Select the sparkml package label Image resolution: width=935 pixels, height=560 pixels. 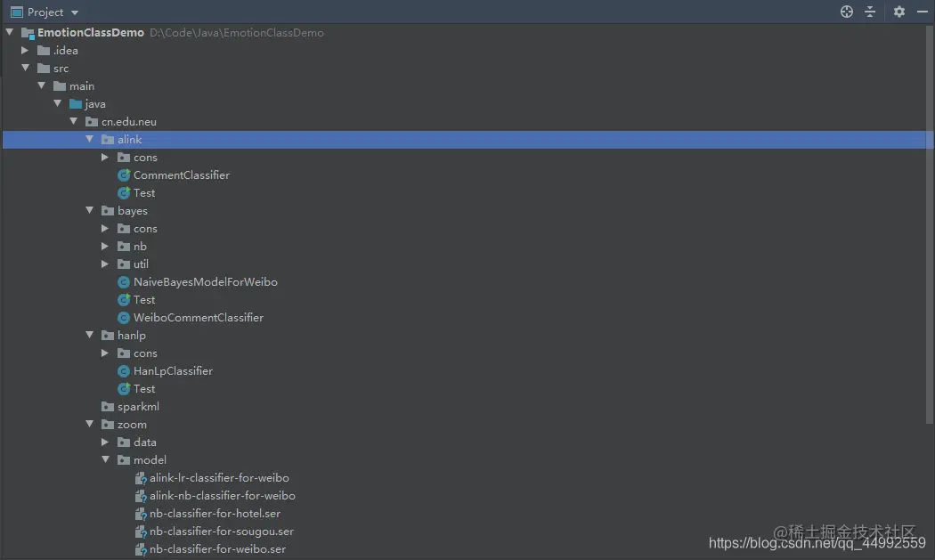[138, 407]
